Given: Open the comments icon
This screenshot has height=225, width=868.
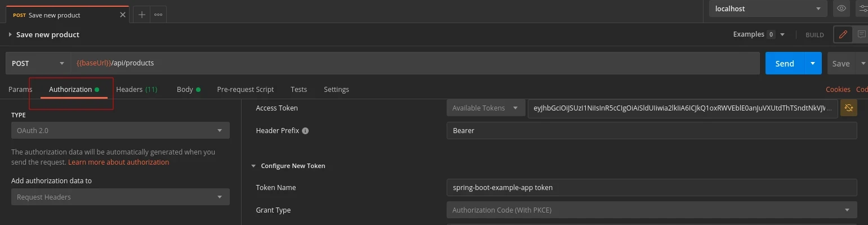Looking at the screenshot, I should (x=861, y=34).
